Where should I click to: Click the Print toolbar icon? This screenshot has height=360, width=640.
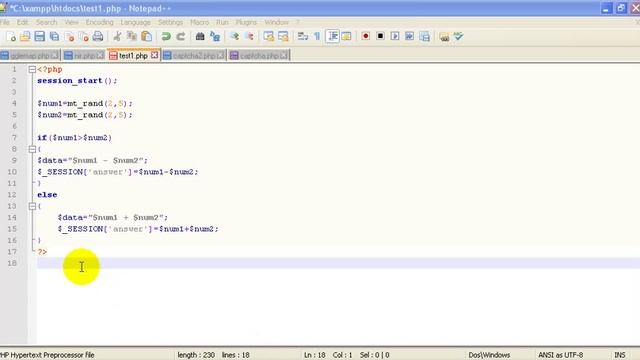click(x=98, y=37)
